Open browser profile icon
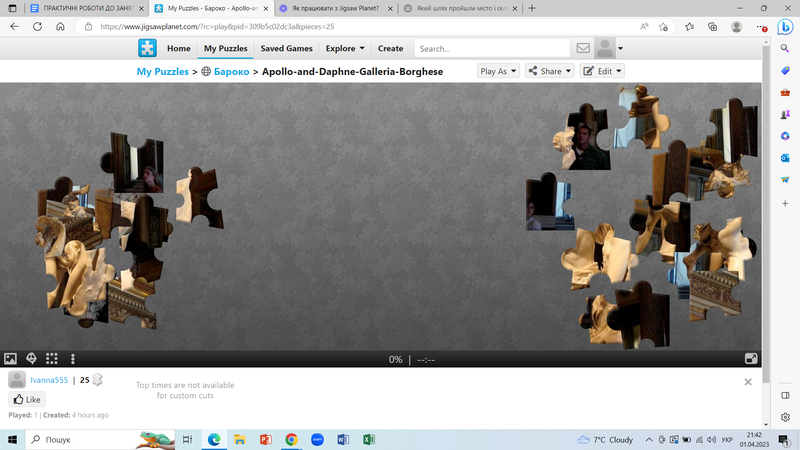 pos(736,27)
